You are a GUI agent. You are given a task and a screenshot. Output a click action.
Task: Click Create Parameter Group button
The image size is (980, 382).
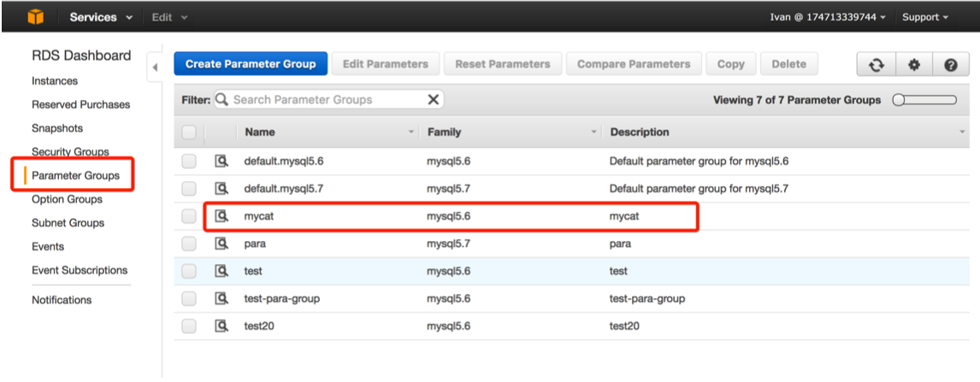pos(251,64)
